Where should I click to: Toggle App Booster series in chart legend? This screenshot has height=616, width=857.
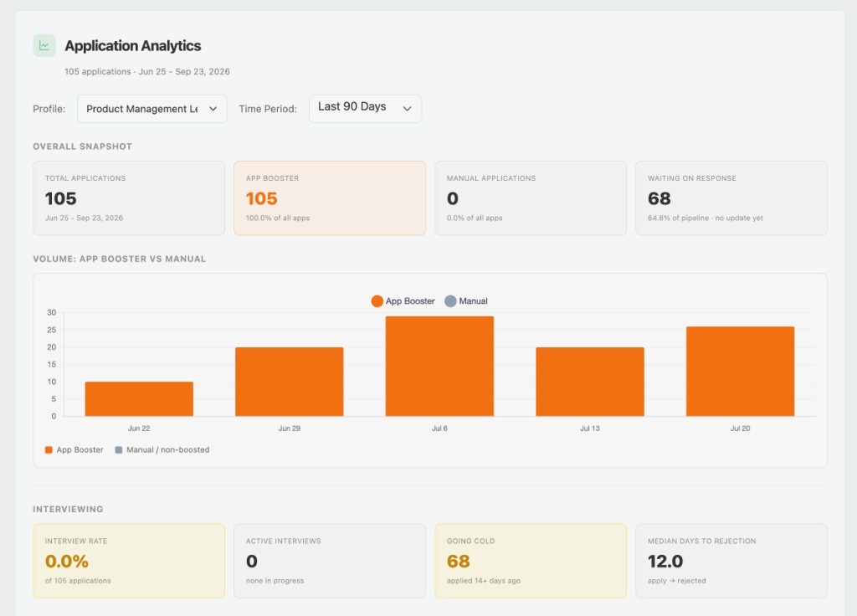(x=403, y=301)
